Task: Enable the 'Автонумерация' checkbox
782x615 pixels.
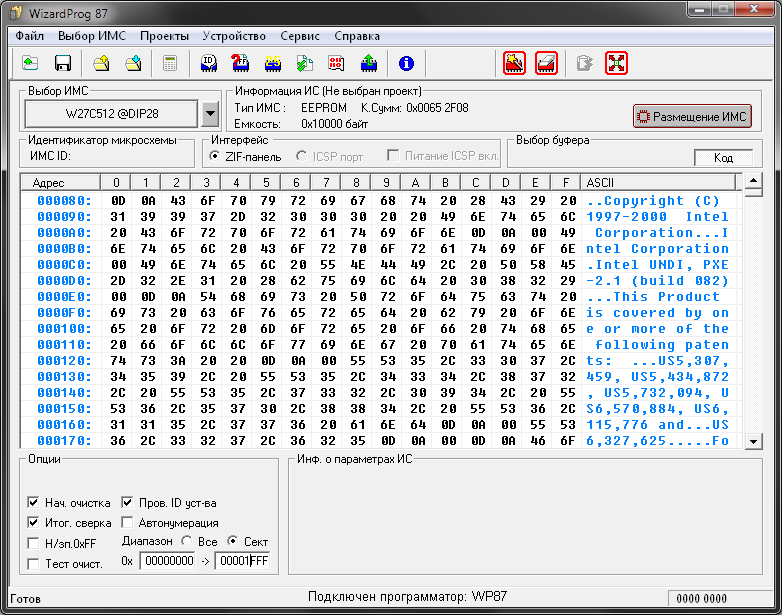Action: point(128,522)
